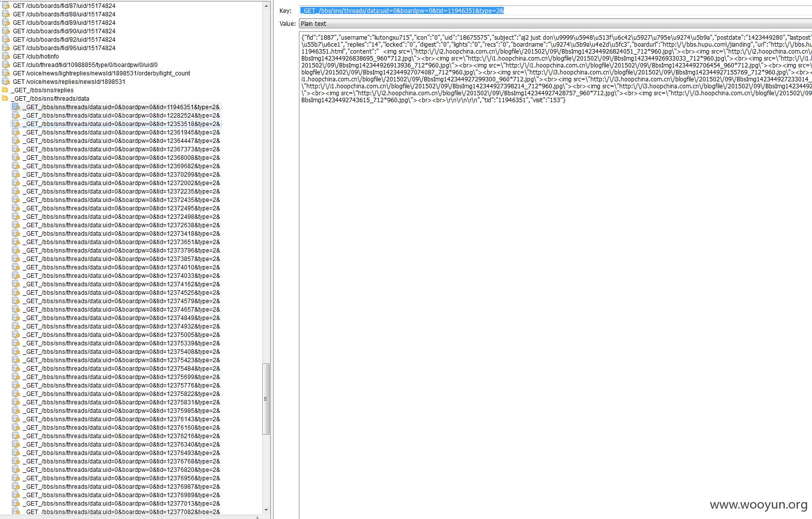
Task: Click key icon beside club/thread/tid/10988855 entry
Action: coord(6,65)
